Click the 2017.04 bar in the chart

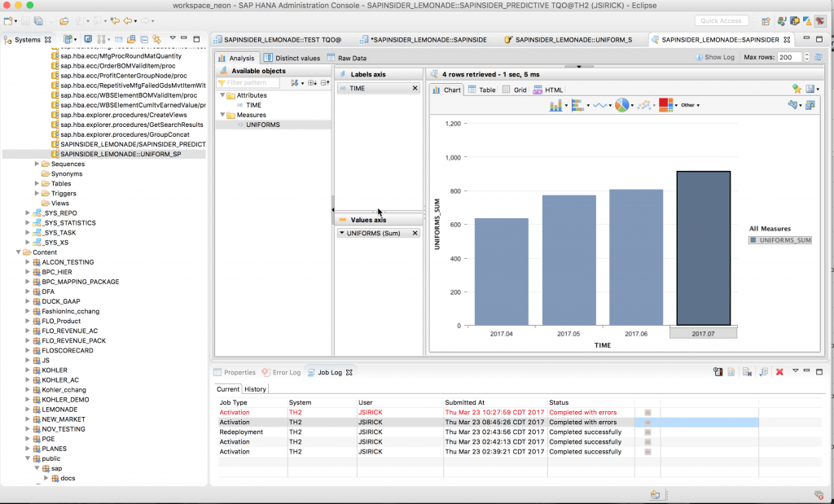pyautogui.click(x=502, y=272)
